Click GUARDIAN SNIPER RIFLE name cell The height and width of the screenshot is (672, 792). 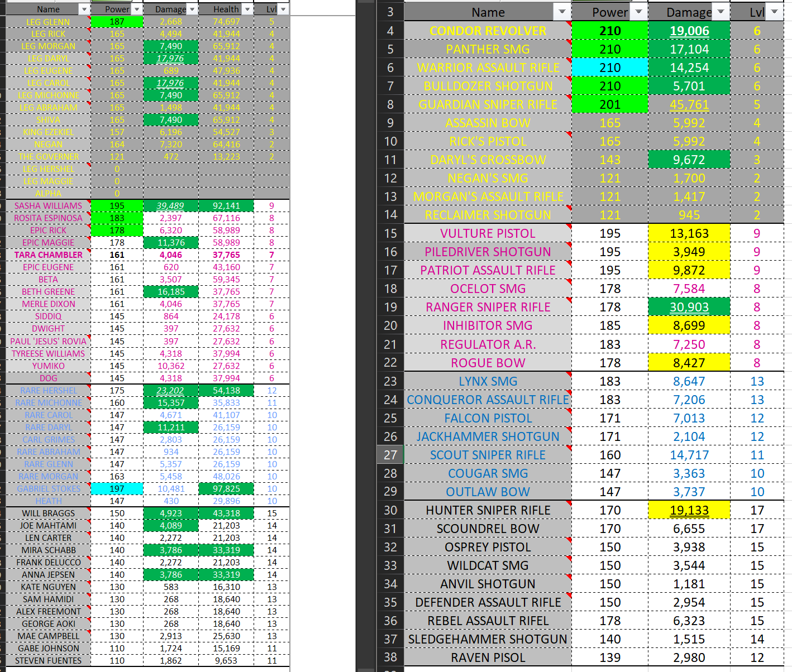(x=488, y=104)
